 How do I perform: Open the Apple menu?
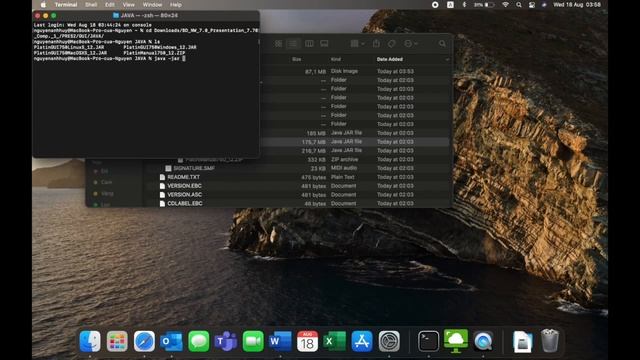point(43,5)
